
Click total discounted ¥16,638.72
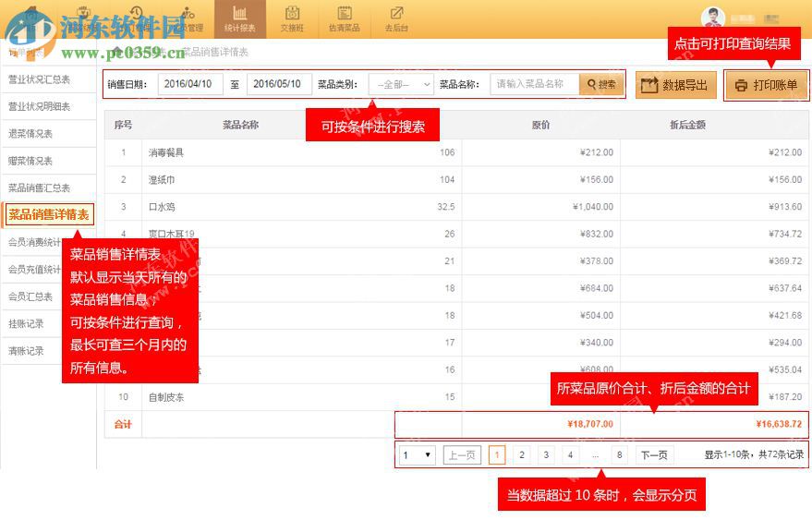[779, 424]
